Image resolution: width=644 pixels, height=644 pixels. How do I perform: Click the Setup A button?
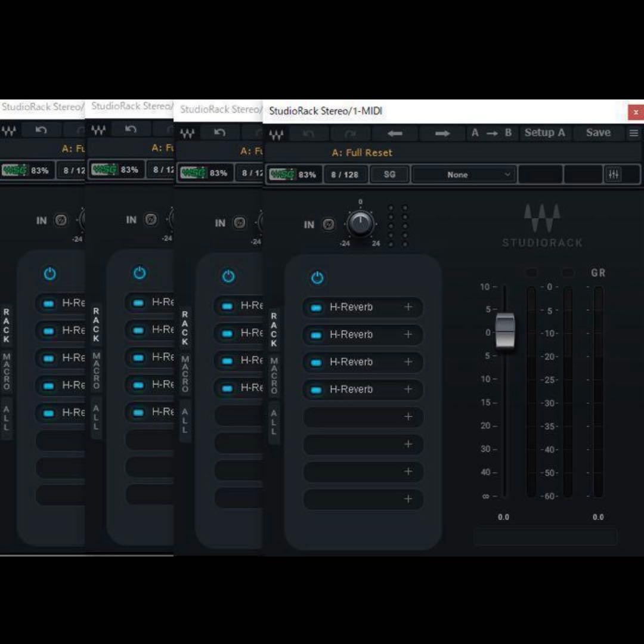coord(544,133)
